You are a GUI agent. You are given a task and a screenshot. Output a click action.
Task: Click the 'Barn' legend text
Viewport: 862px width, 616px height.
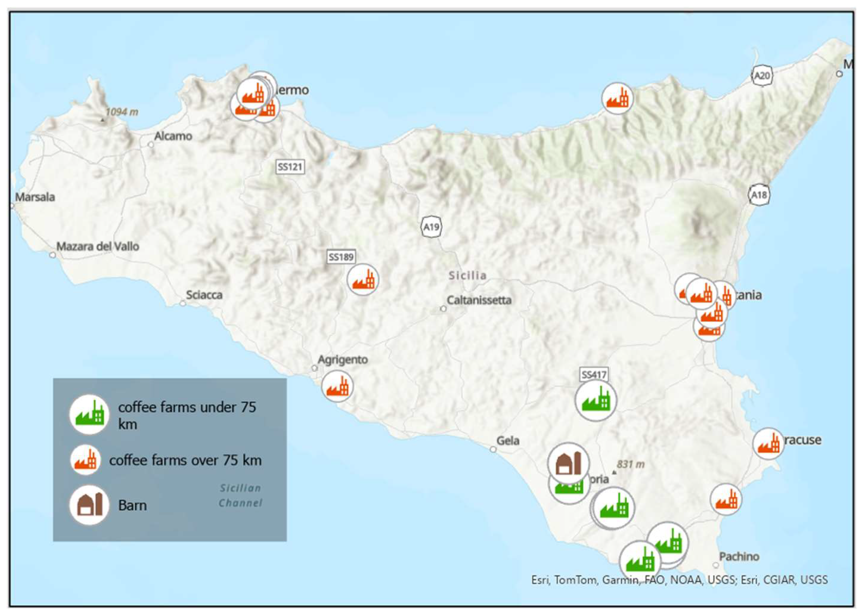click(132, 505)
